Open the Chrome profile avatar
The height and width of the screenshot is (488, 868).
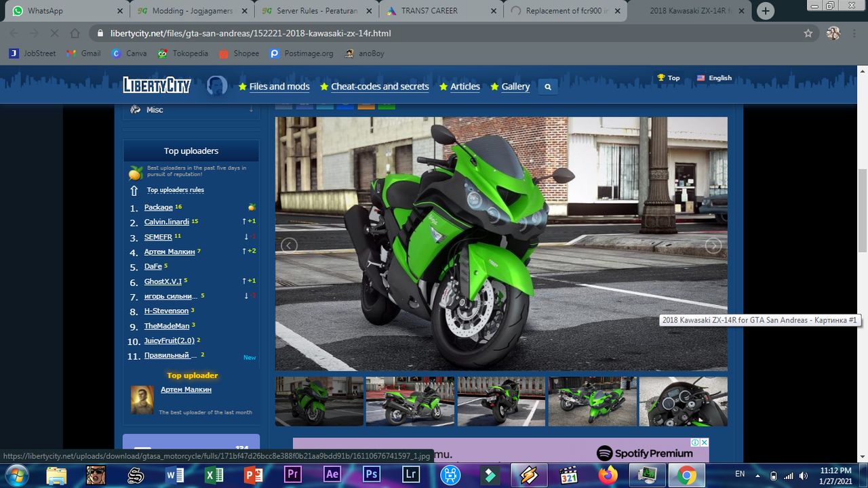pyautogui.click(x=833, y=33)
